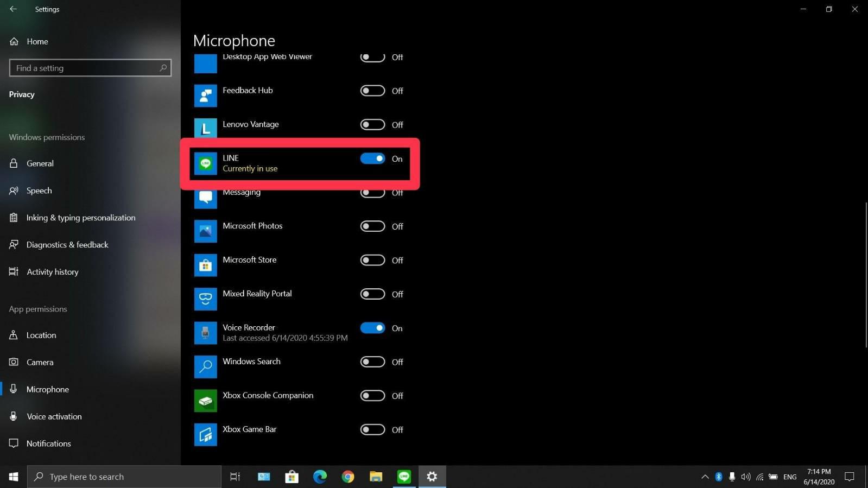The height and width of the screenshot is (488, 868).
Task: Toggle Xbox Console Companion microphone access
Action: [x=372, y=396]
